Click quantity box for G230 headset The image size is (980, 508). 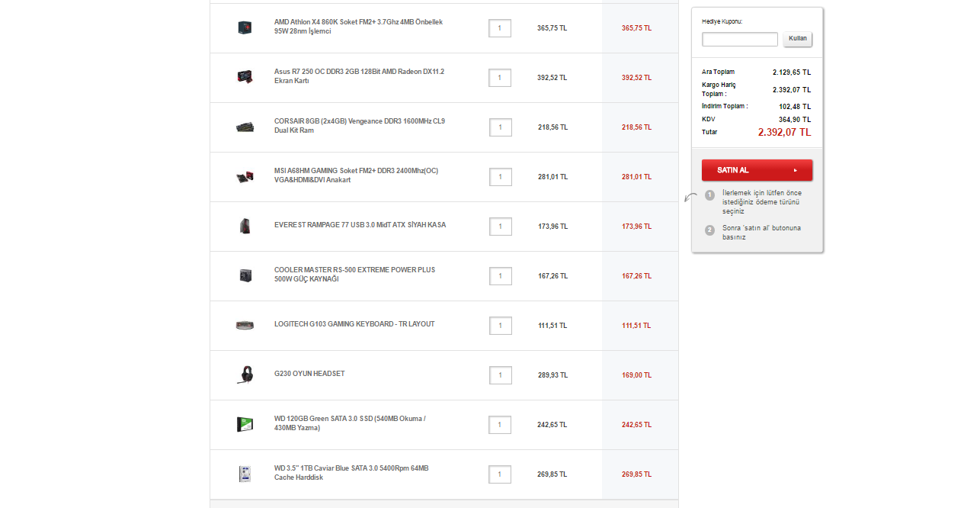[500, 375]
